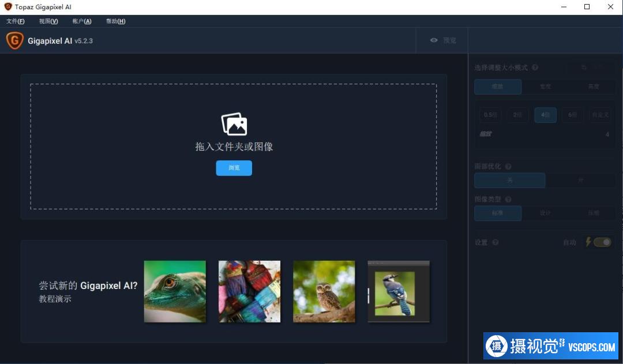623x364 pixels.
Task: Maximize the Topaz Gigapixel AI window
Action: tap(587, 7)
